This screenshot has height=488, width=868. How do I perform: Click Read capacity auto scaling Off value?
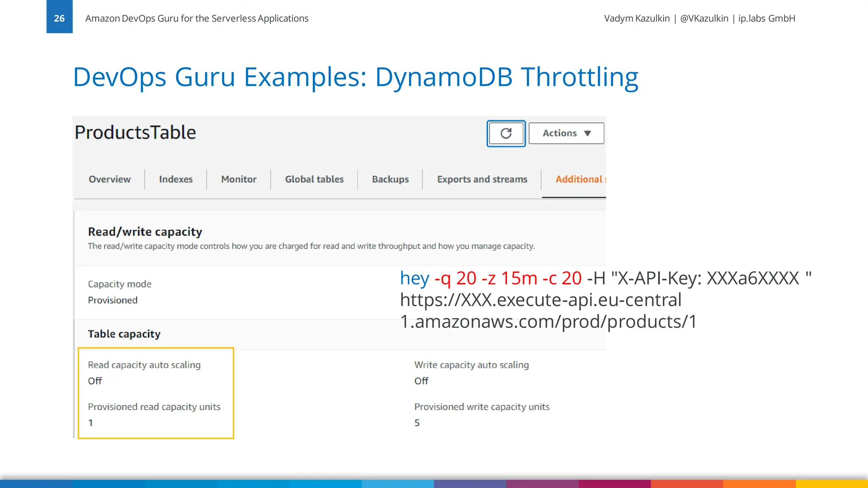95,381
